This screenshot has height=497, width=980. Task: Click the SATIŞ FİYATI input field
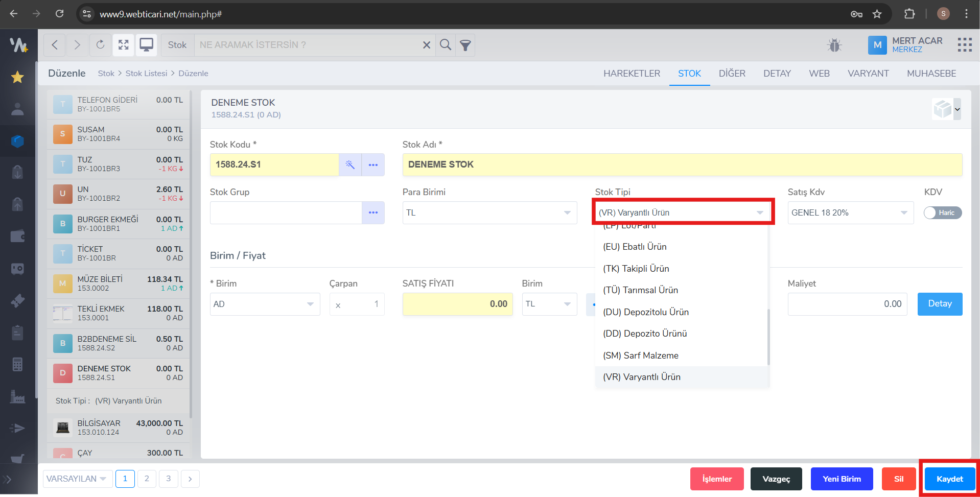457,304
